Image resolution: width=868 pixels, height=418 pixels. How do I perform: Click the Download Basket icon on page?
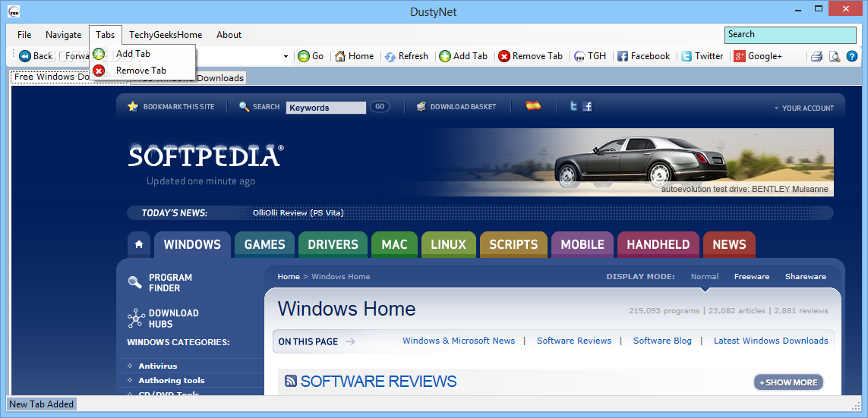tap(421, 107)
